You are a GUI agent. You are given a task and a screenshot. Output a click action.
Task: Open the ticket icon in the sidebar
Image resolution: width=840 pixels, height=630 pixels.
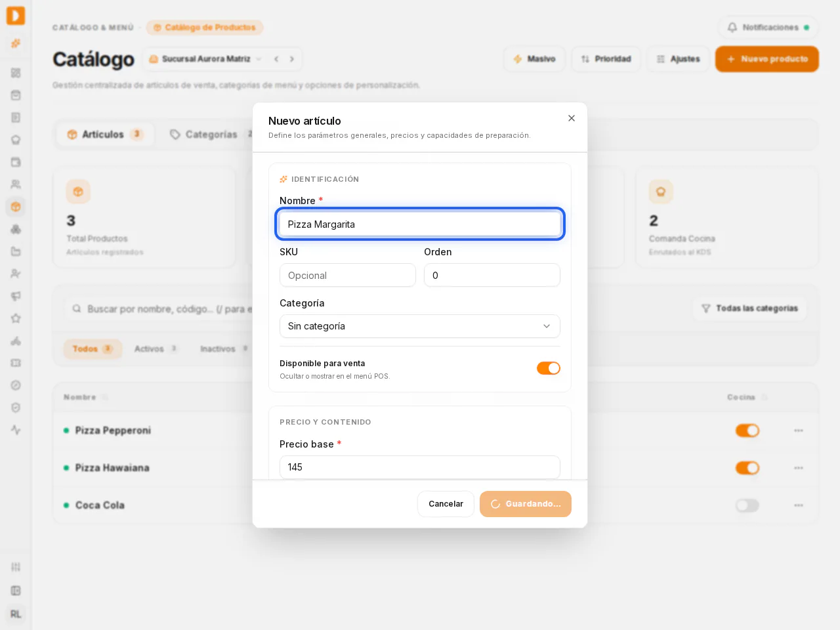click(x=16, y=363)
